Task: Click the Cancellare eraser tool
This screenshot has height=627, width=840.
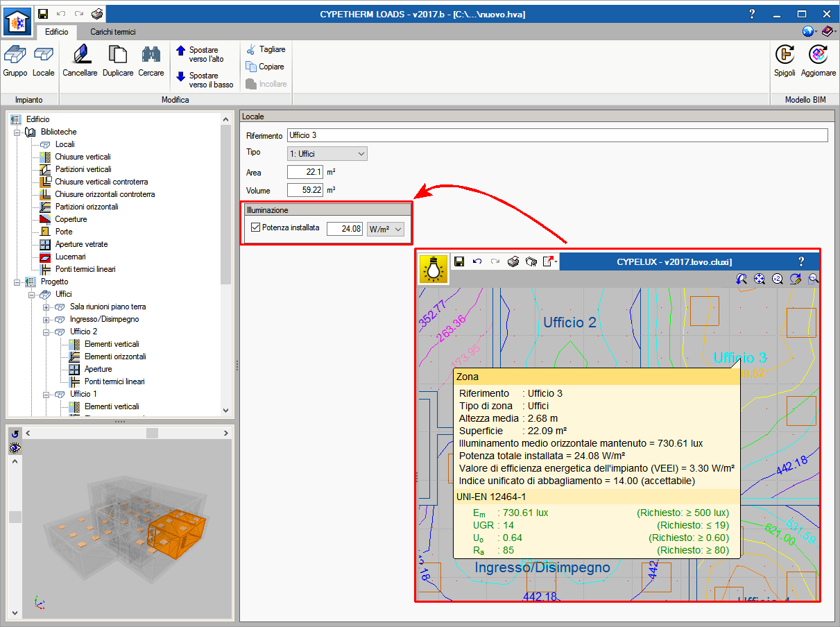Action: tap(80, 60)
